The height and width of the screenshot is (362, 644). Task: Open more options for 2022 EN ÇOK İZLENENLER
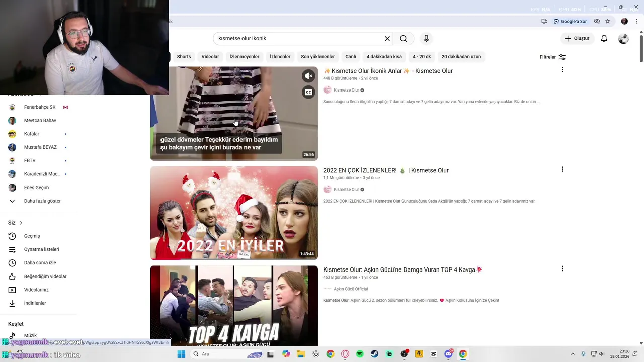[562, 169]
